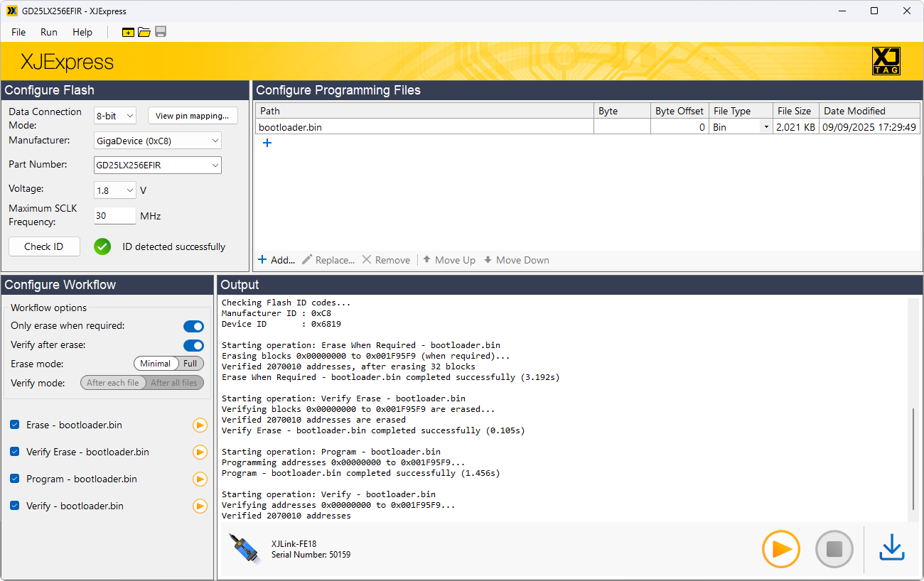Click the blue download arrow icon
Viewport: 924px width, 581px height.
891,548
